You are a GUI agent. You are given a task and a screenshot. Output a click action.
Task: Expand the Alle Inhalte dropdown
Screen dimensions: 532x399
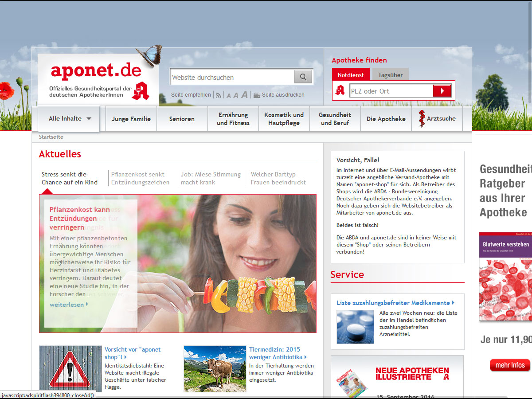[x=70, y=119]
